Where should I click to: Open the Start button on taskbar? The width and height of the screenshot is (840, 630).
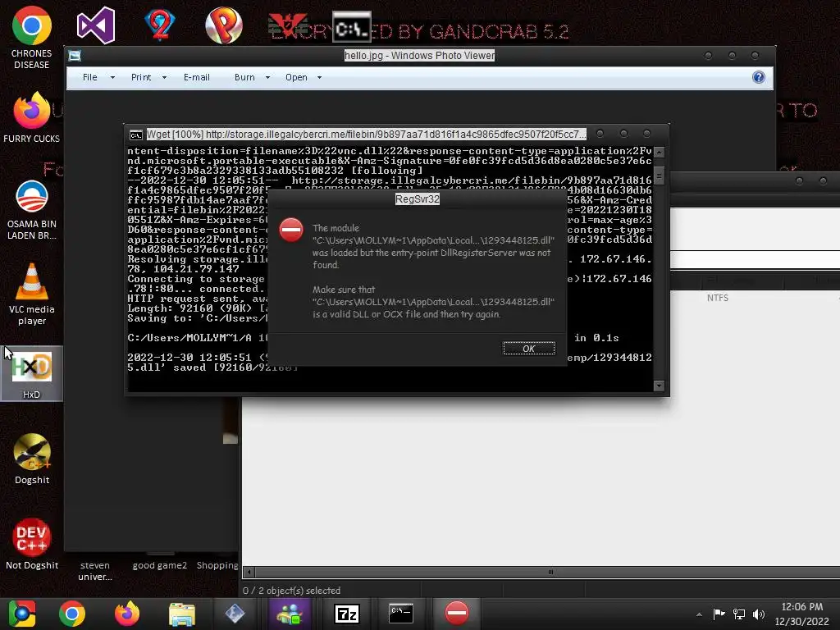21,614
